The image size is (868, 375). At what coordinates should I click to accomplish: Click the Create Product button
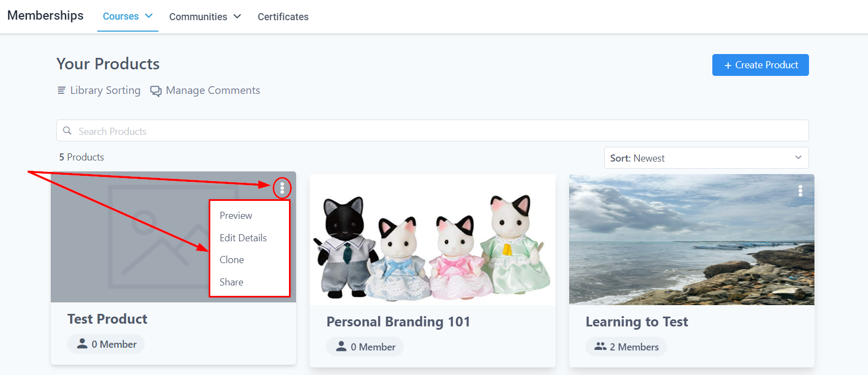coord(760,65)
